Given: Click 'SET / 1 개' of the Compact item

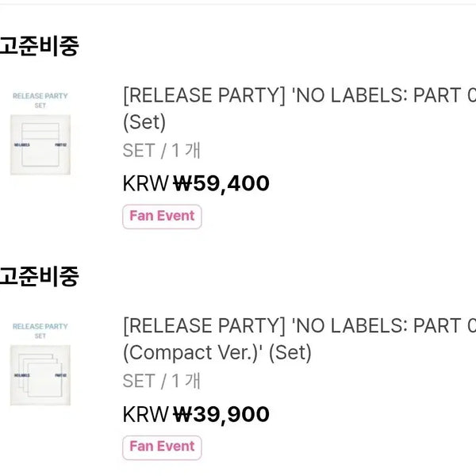Looking at the screenshot, I should point(162,381).
